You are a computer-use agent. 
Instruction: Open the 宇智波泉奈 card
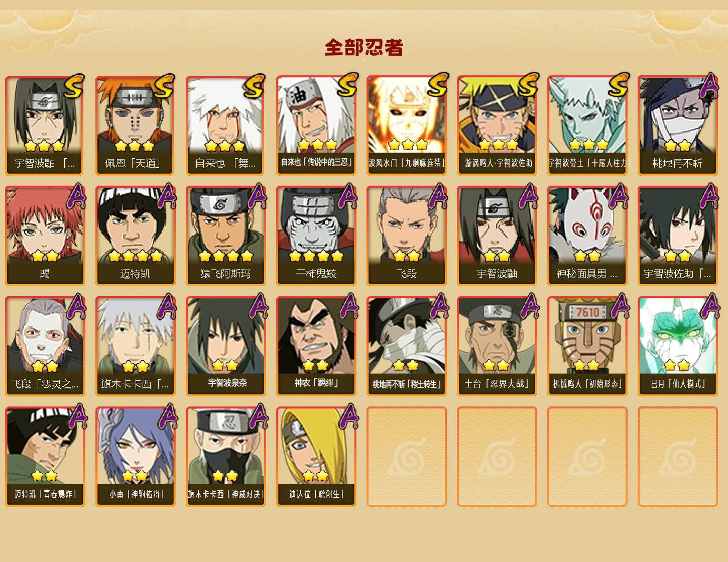pyautogui.click(x=226, y=346)
